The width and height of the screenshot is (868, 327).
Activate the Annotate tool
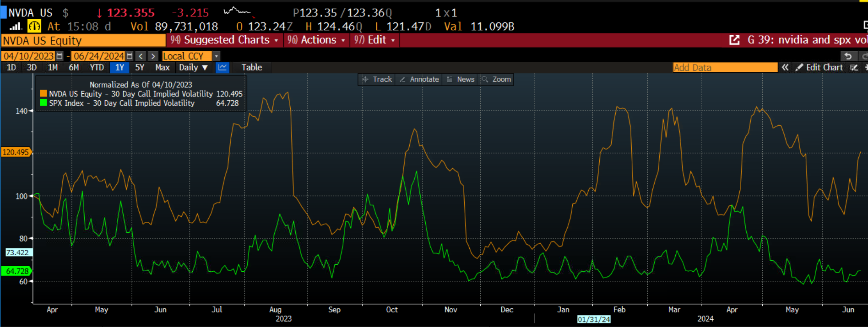point(419,79)
